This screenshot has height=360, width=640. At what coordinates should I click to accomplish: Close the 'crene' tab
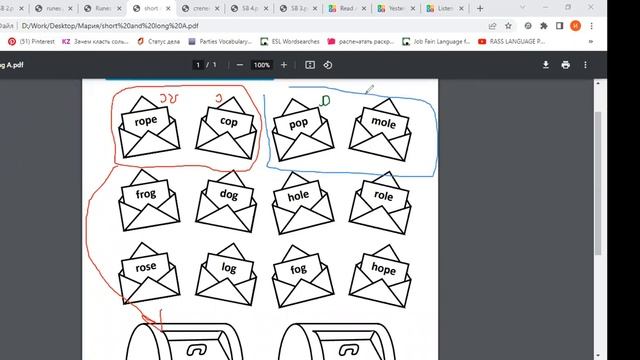click(x=217, y=8)
